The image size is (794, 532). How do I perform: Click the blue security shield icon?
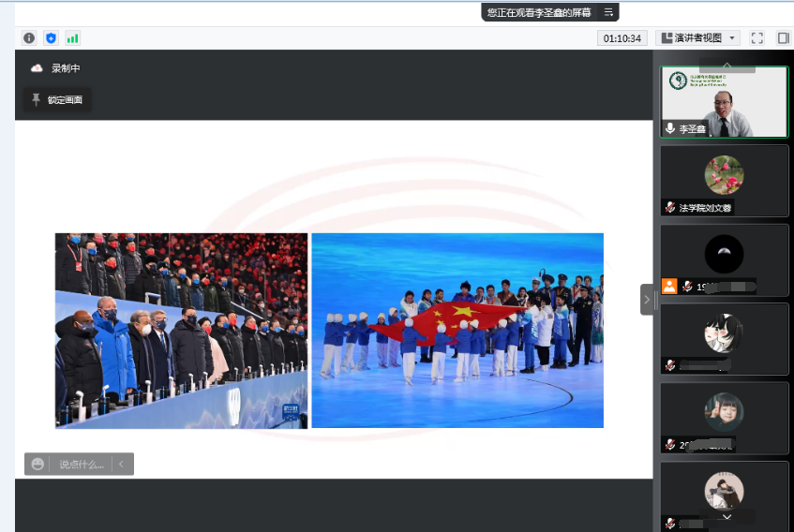[x=51, y=38]
